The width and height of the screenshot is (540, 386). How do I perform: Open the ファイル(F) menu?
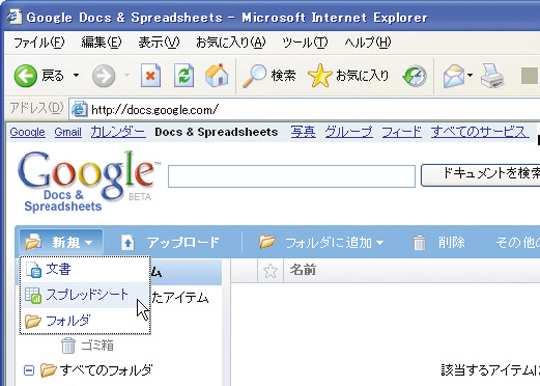coord(39,43)
